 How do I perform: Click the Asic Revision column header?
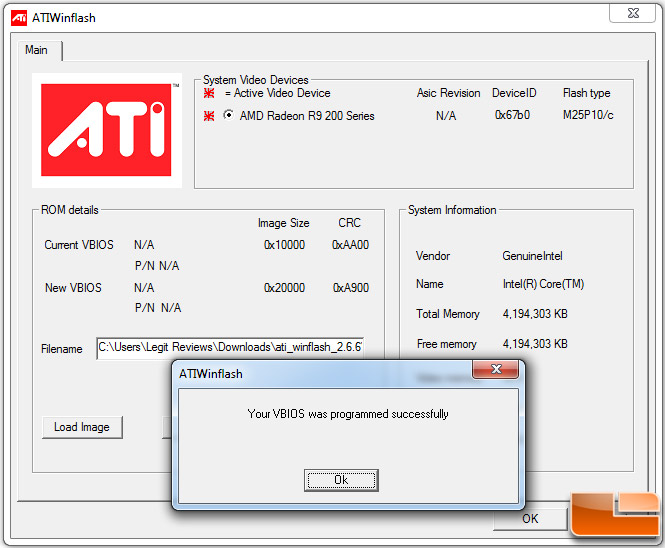click(x=448, y=93)
